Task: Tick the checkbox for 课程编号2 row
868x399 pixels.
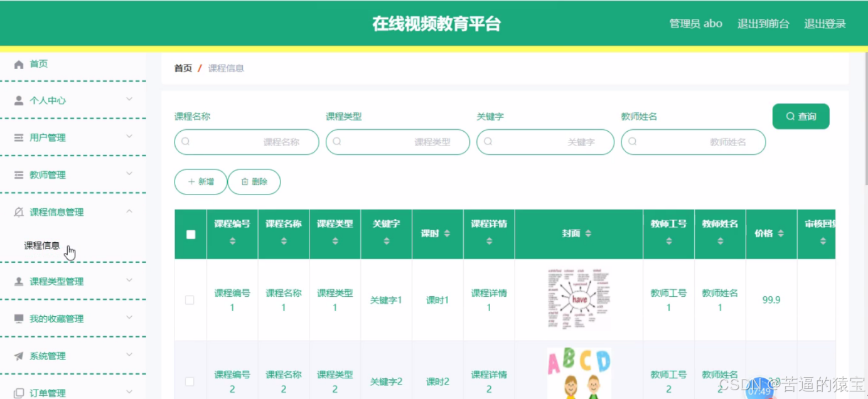Action: 190,381
